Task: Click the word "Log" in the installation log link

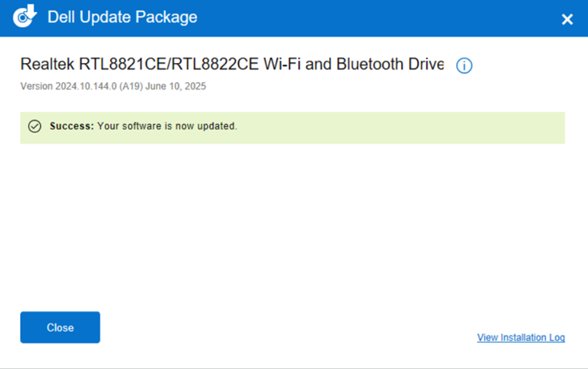Action: coord(556,338)
